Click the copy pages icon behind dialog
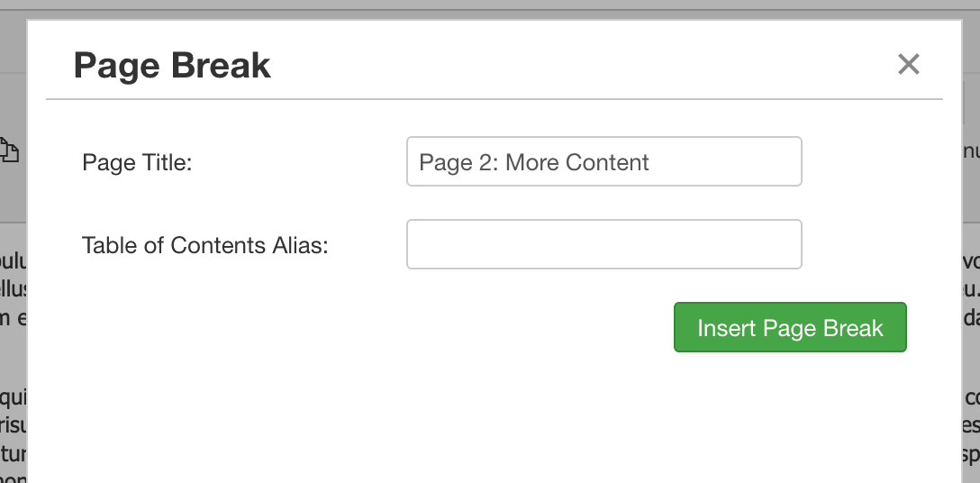Screen dimensions: 980x483 tap(9, 150)
